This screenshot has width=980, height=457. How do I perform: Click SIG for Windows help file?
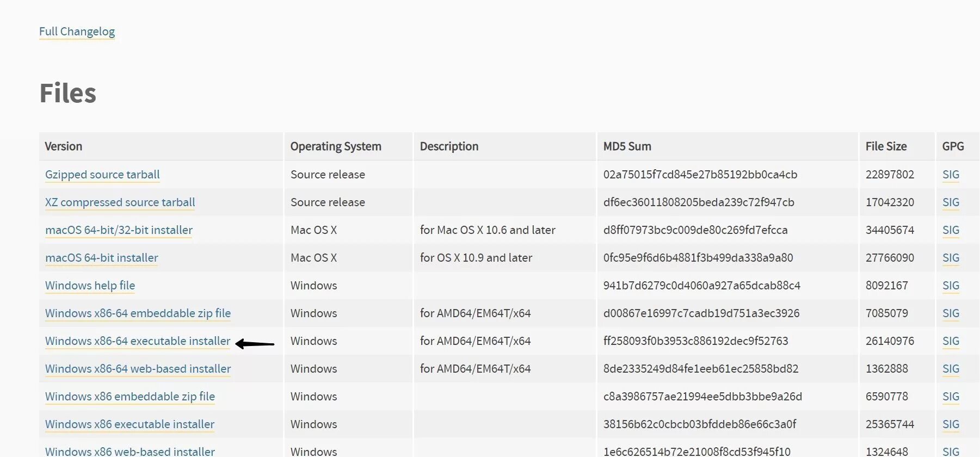951,286
